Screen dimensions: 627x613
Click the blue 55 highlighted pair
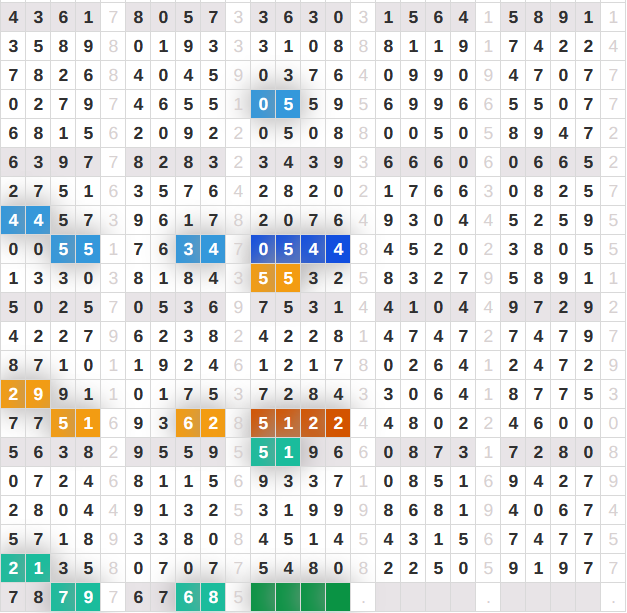coord(75,249)
